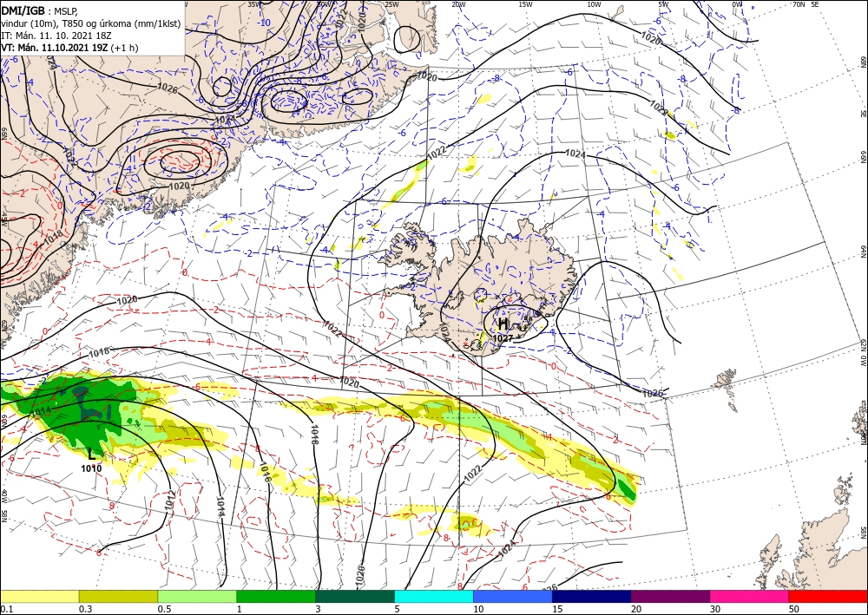868x615 pixels.
Task: Click the low pressure 'L' marker
Action: pos(92,455)
